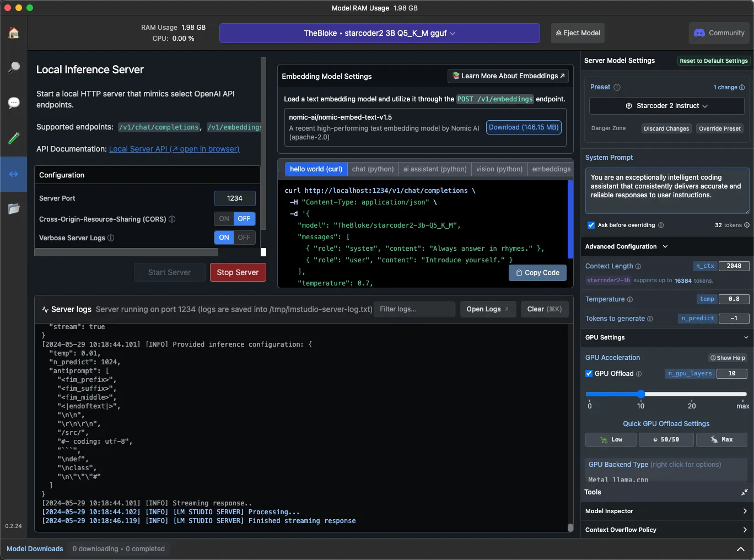The width and height of the screenshot is (754, 560).
Task: Click the collapse icon beside Tools
Action: click(744, 492)
